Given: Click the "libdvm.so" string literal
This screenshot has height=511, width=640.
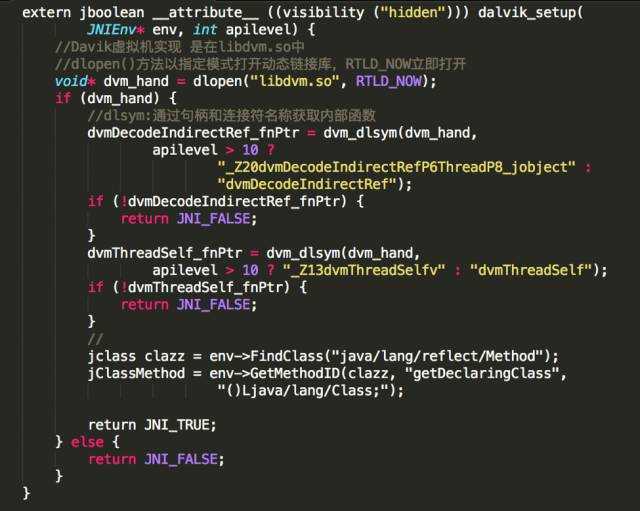Looking at the screenshot, I should (x=294, y=81).
